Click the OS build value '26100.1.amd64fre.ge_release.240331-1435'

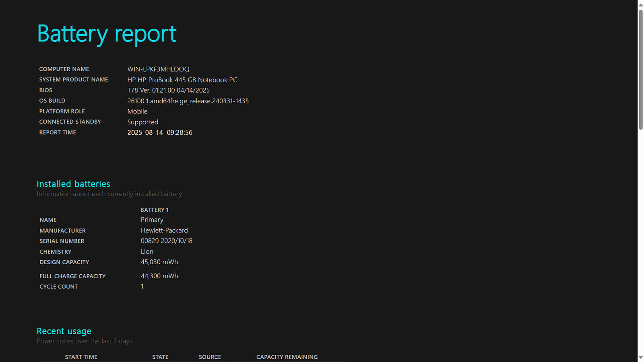click(x=188, y=101)
